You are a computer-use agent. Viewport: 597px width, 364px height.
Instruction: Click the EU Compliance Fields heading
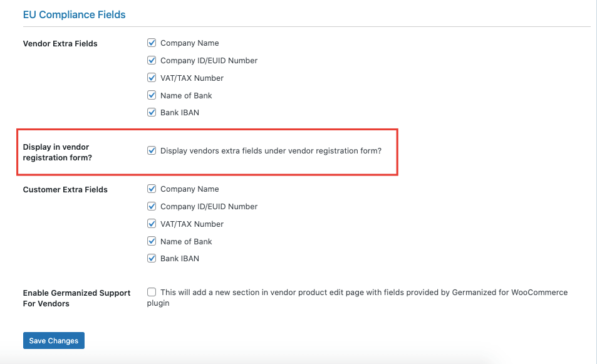click(x=75, y=14)
